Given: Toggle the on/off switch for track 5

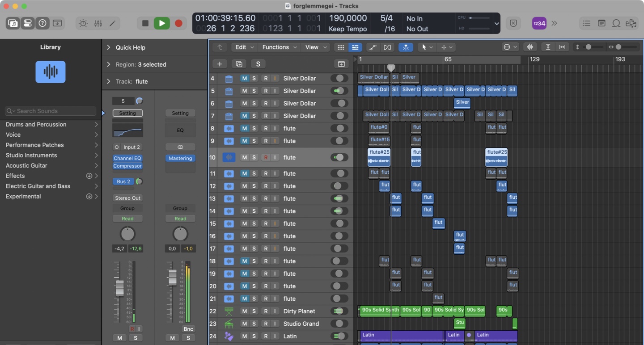Looking at the screenshot, I should pos(339,91).
